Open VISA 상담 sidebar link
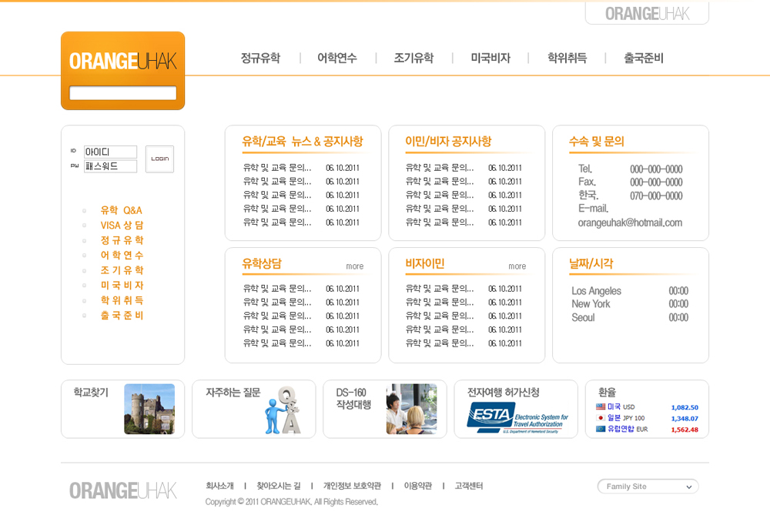The width and height of the screenshot is (770, 532). pyautogui.click(x=122, y=226)
